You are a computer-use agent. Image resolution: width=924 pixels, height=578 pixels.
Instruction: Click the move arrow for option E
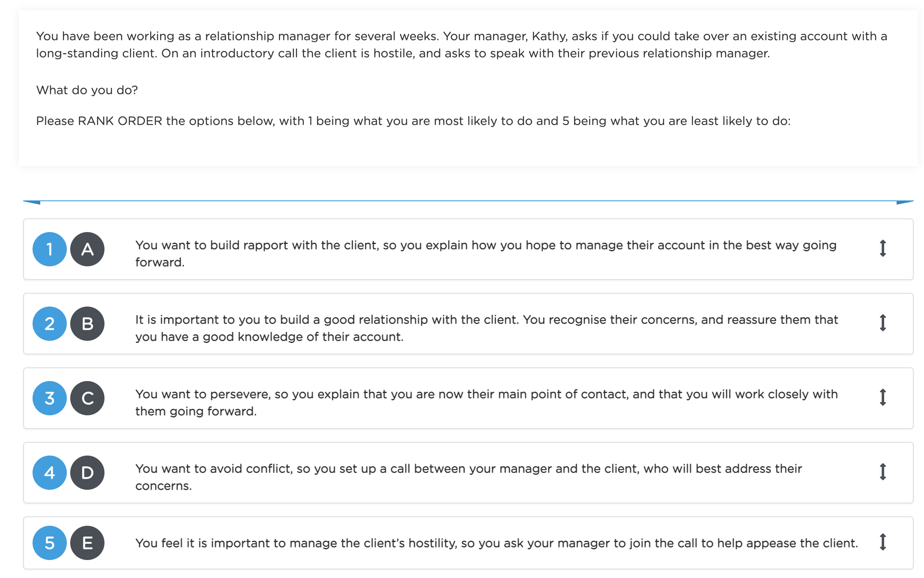coord(882,542)
